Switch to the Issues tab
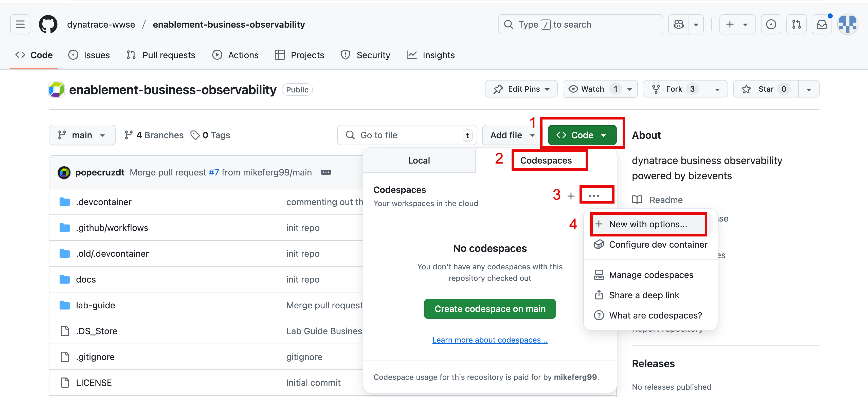This screenshot has height=397, width=868. point(89,55)
